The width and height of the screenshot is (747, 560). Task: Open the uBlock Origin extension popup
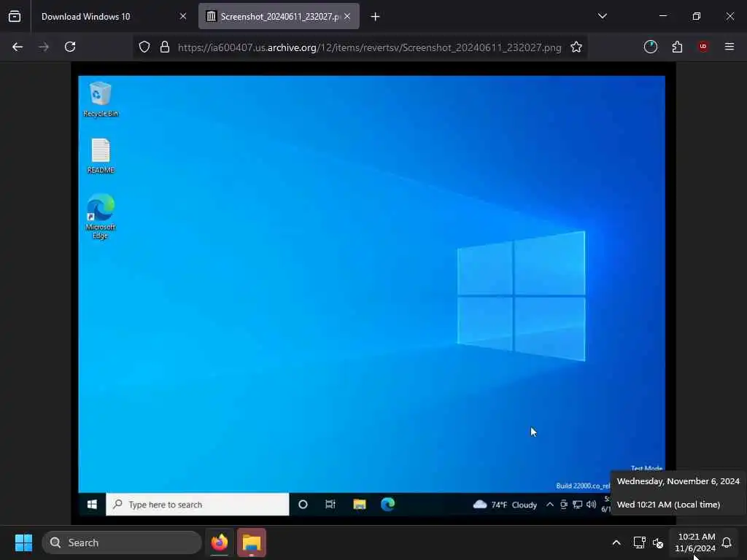[703, 47]
